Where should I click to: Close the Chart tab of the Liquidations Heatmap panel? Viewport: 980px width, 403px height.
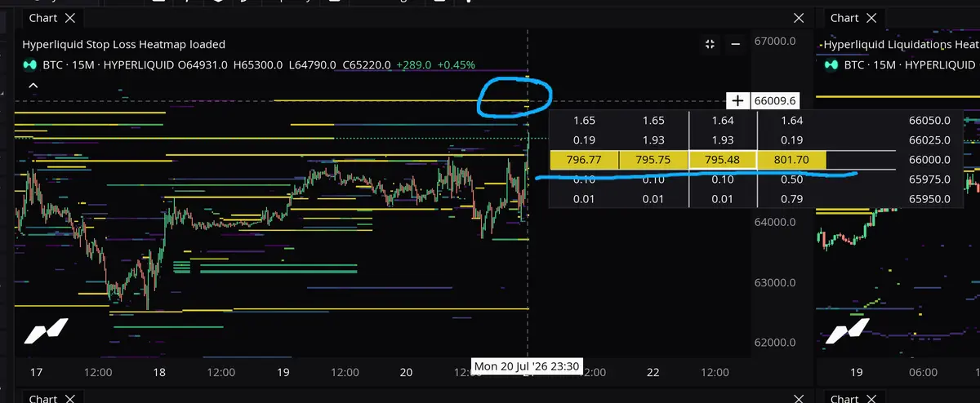click(872, 17)
